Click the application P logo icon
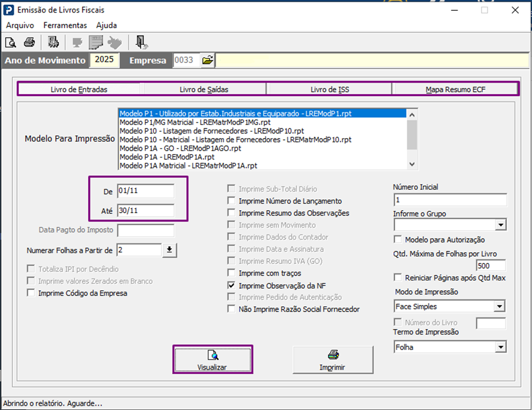The width and height of the screenshot is (532, 410). click(x=8, y=10)
